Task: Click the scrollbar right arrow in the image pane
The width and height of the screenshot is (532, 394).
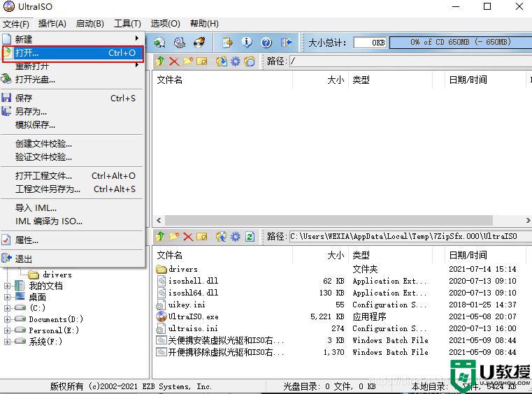Action: (528, 220)
